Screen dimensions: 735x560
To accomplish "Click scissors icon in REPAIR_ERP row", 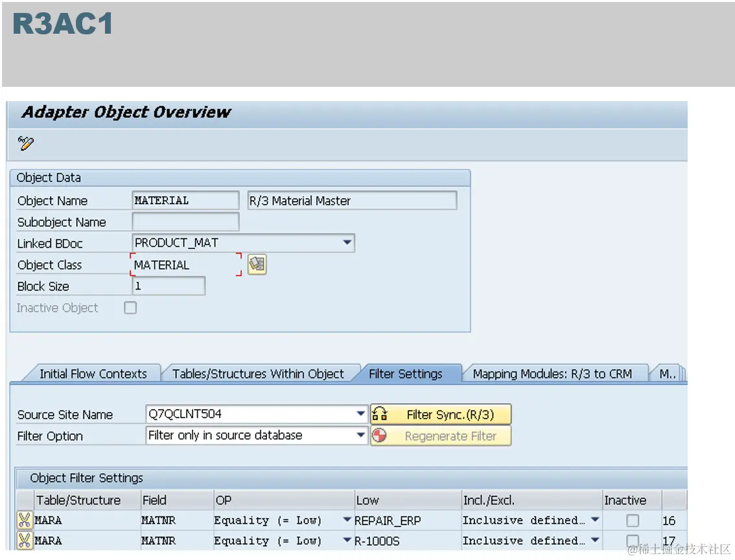I will pos(25,520).
